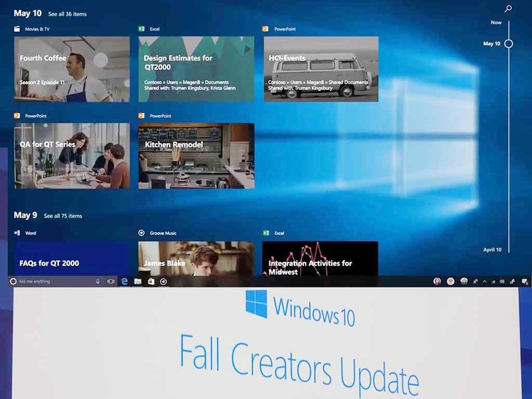
Task: Open the QA for QT Series card
Action: 72,156
